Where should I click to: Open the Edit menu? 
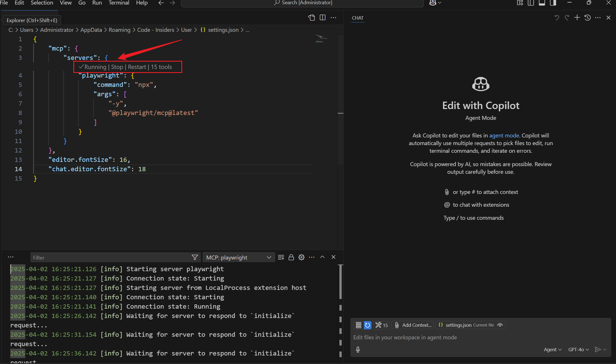click(19, 3)
